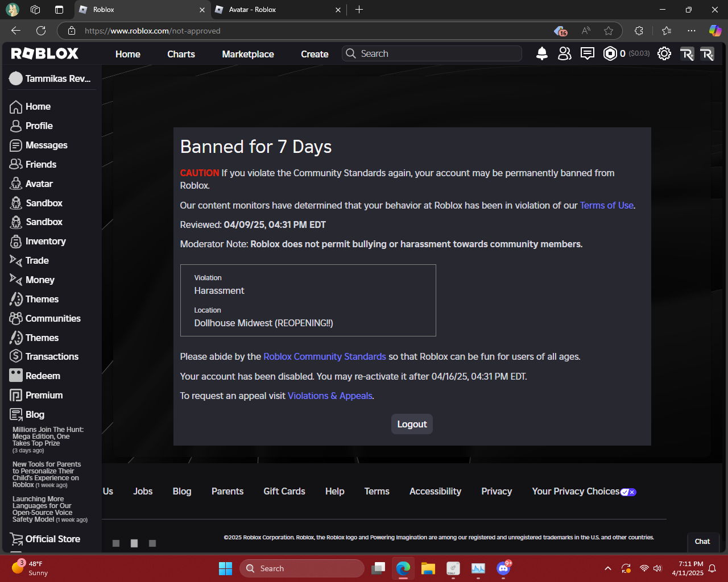
Task: Add page to favorites star icon
Action: coord(609,31)
